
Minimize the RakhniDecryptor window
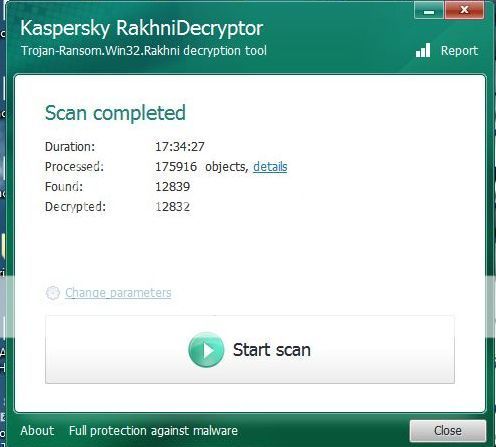click(429, 11)
